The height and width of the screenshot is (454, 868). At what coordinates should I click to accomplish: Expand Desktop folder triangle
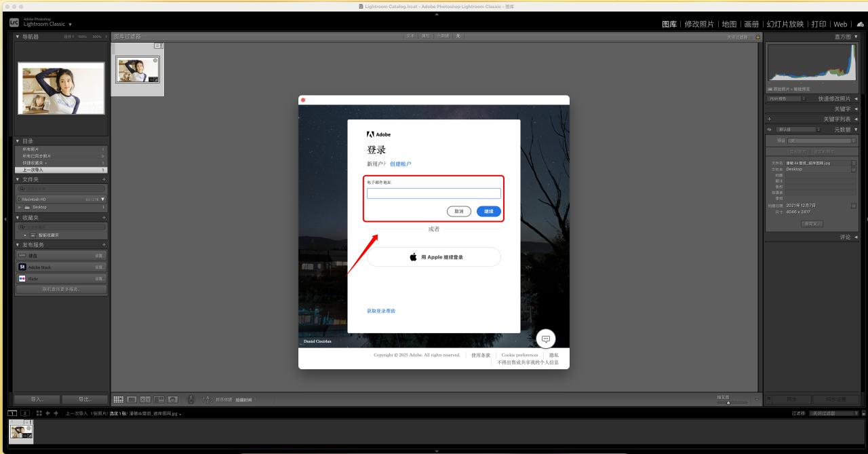[20, 207]
